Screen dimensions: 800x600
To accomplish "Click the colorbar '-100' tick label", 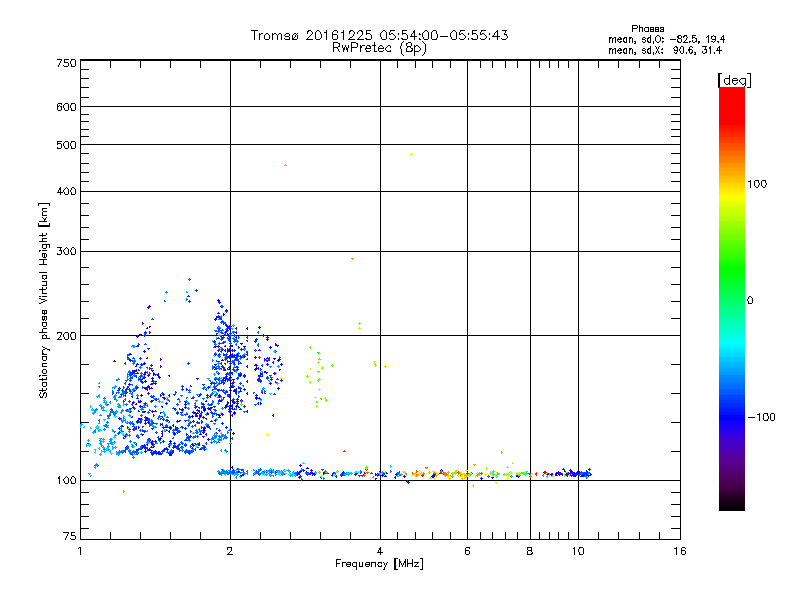I will pos(761,417).
